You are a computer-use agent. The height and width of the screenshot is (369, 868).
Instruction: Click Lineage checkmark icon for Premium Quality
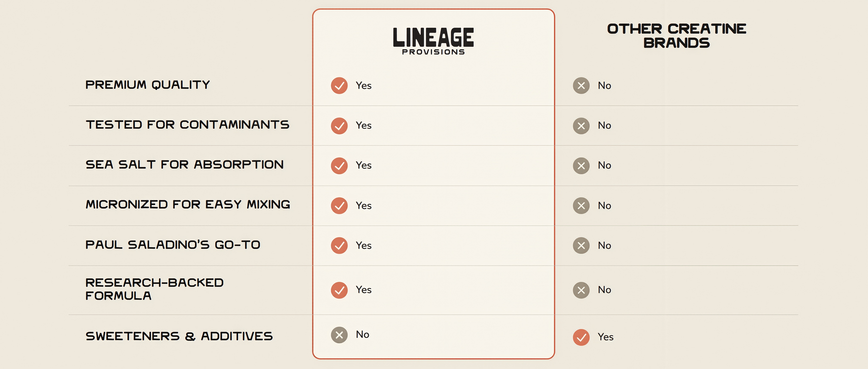339,85
